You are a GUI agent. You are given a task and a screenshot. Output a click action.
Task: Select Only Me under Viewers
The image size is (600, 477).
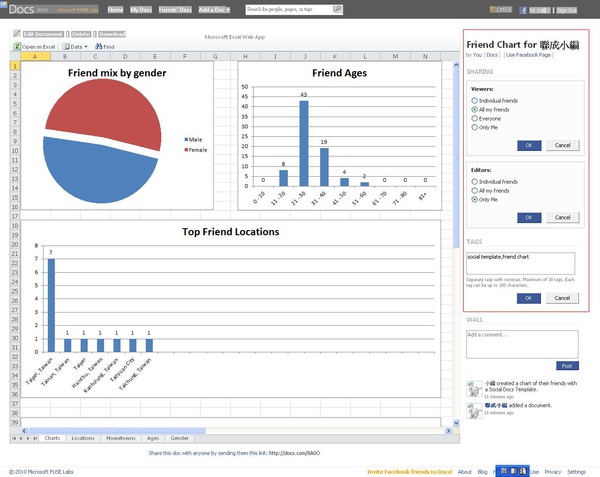point(474,127)
